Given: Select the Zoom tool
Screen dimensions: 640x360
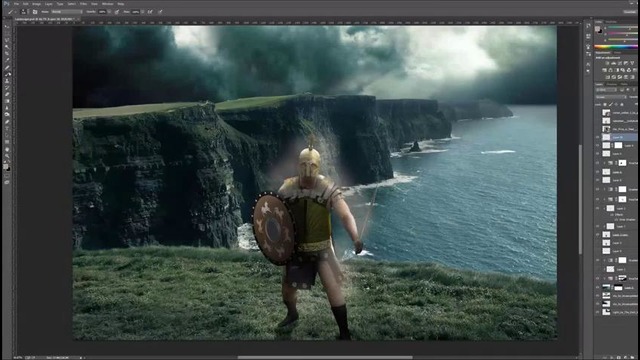Looking at the screenshot, I should tap(7, 156).
